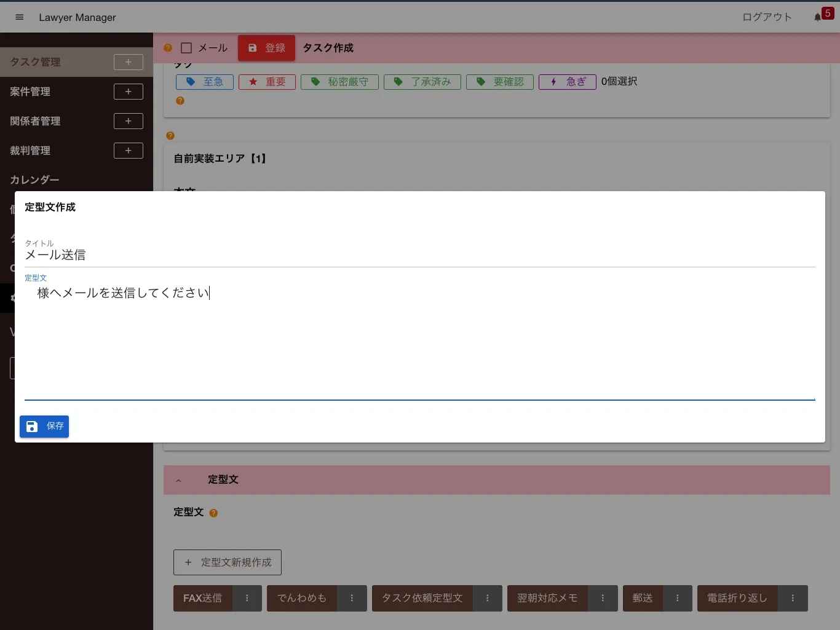The width and height of the screenshot is (840, 630).
Task: Click the 保存 save button
Action: tap(44, 427)
